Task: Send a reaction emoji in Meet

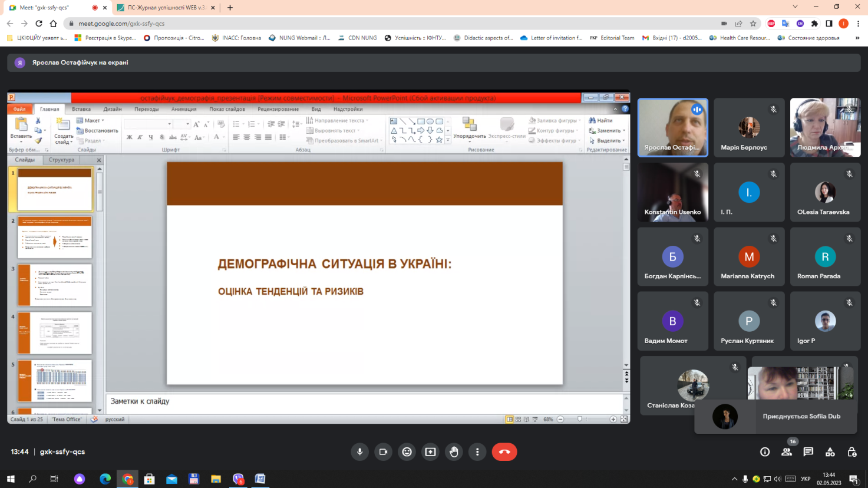Action: (406, 451)
